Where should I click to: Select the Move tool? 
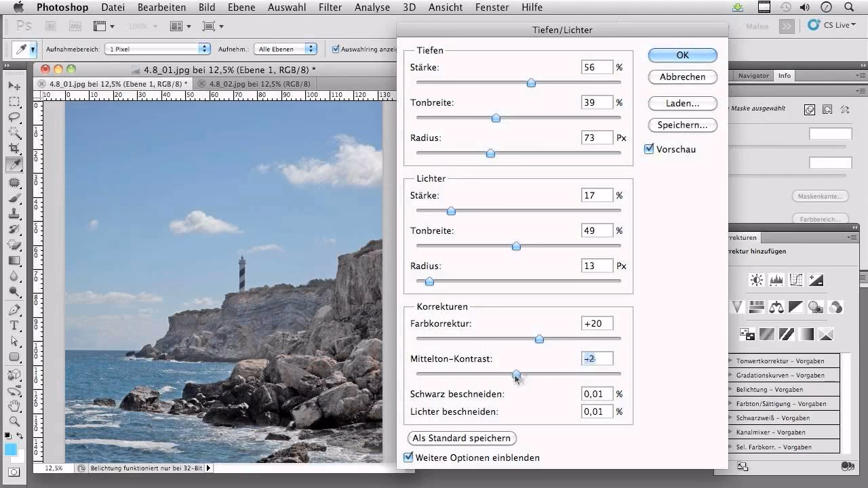[14, 86]
